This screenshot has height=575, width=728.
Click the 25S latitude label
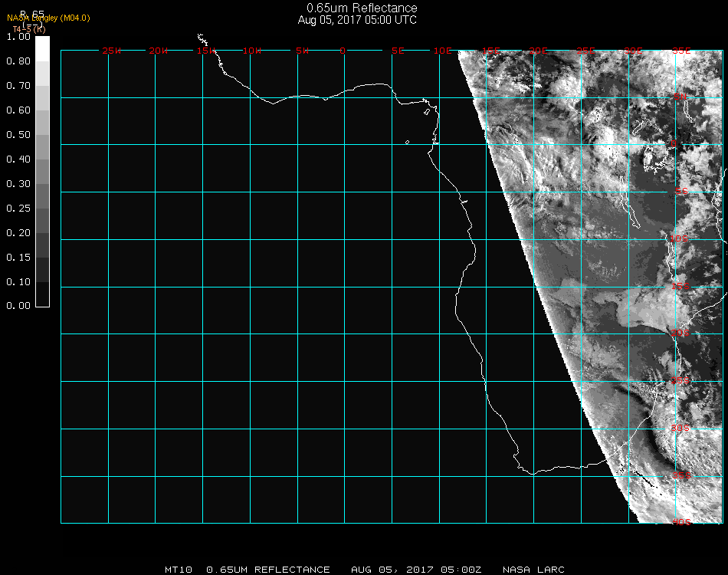tap(680, 381)
